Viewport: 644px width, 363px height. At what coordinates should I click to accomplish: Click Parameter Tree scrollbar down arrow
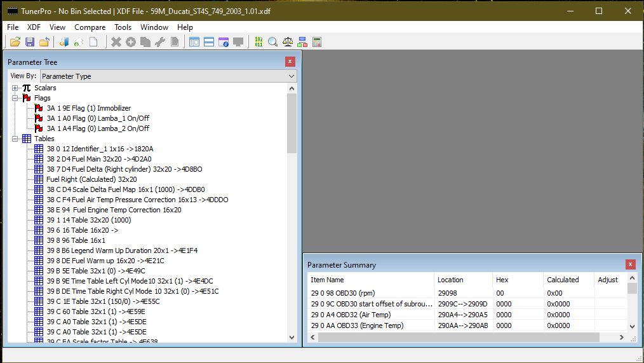pyautogui.click(x=292, y=338)
